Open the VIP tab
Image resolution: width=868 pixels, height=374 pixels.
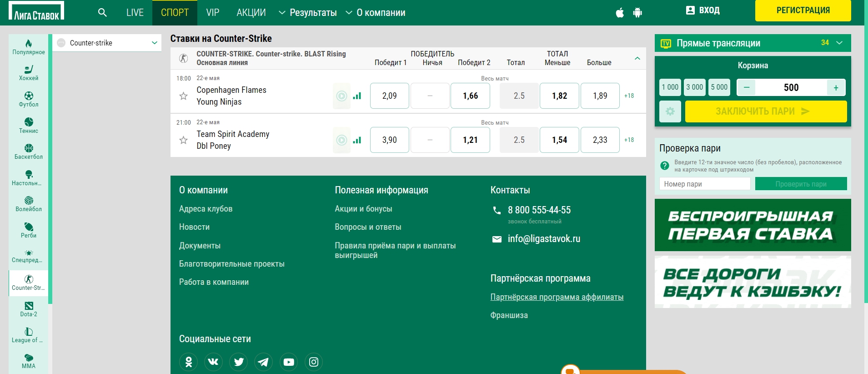tap(212, 13)
